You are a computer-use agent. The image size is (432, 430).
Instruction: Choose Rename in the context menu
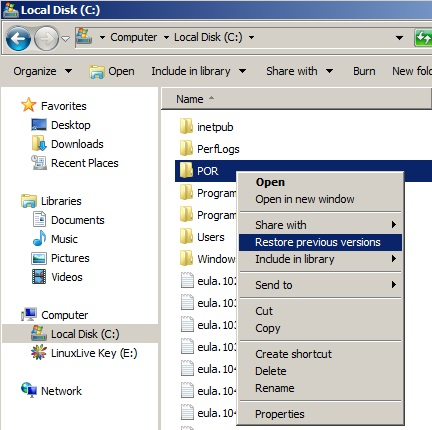point(275,388)
